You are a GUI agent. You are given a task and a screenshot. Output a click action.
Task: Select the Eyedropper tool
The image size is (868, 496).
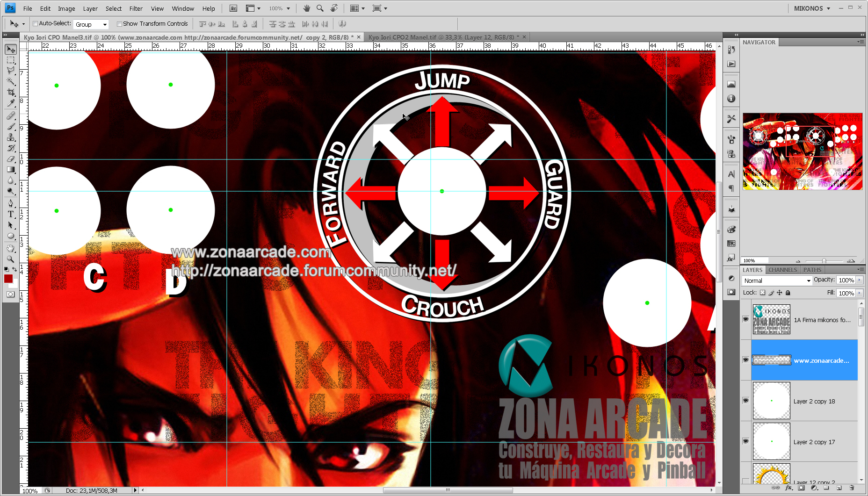click(x=11, y=103)
